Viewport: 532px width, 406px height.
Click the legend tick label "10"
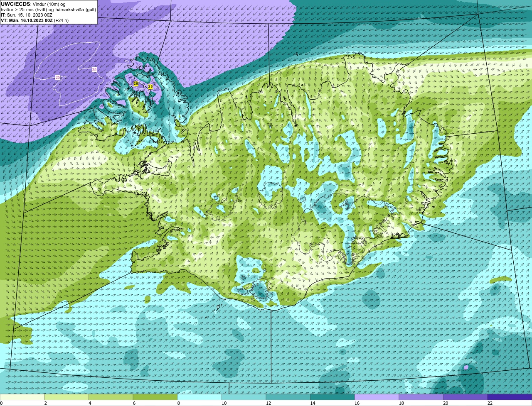(224, 403)
